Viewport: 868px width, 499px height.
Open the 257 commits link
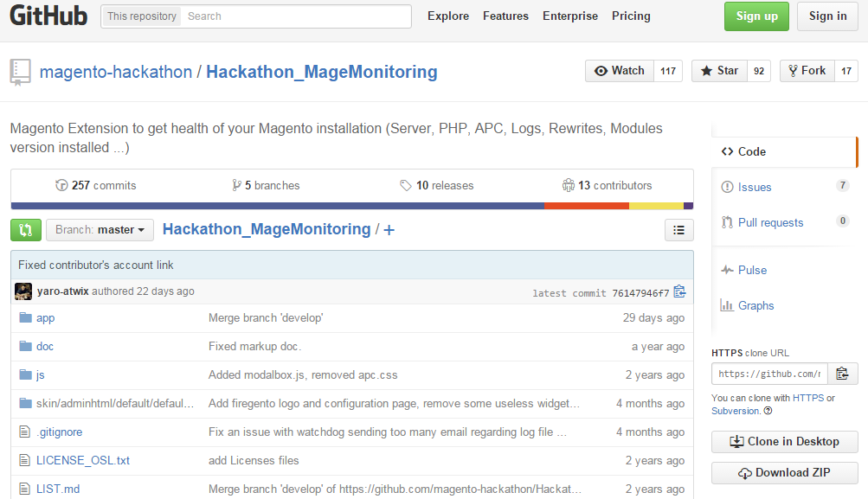[96, 185]
